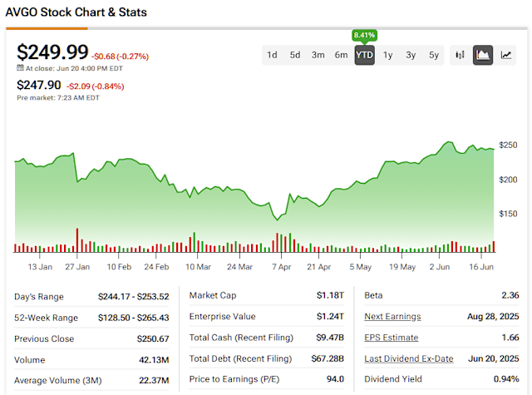Select the 5y time range
Viewport: 532px width, 395px height.
click(x=434, y=55)
